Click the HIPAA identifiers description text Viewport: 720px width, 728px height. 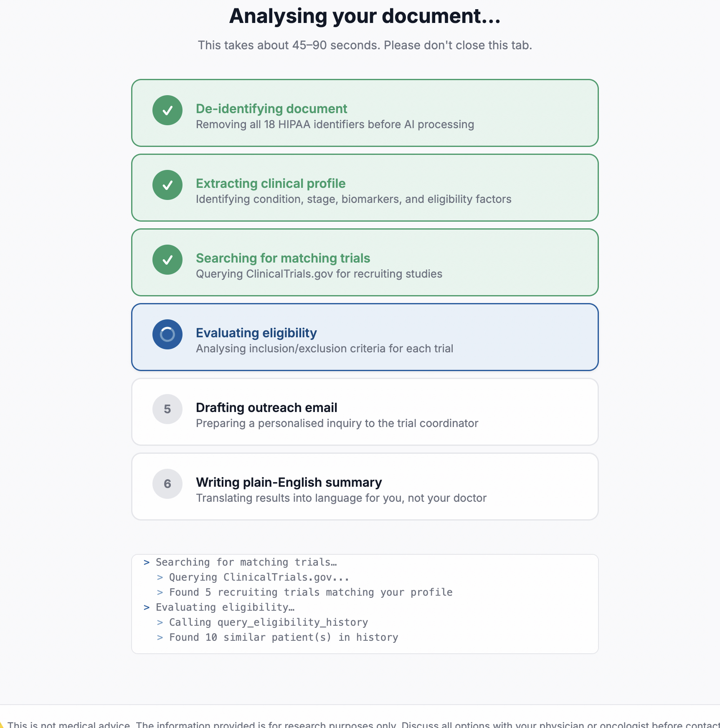[335, 124]
